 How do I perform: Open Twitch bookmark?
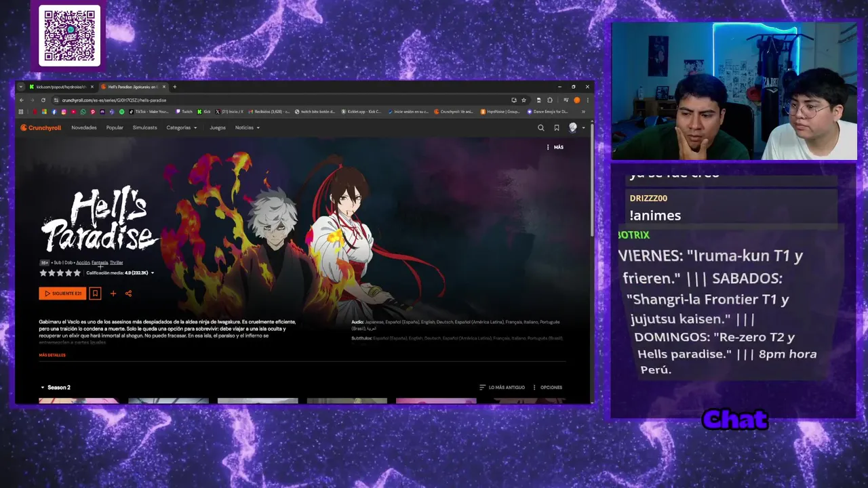click(x=184, y=112)
